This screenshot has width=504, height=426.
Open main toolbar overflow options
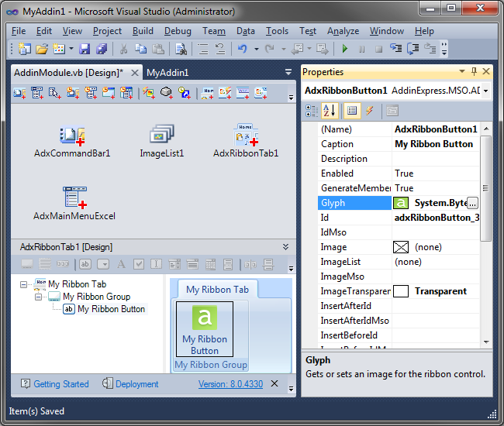coord(444,49)
